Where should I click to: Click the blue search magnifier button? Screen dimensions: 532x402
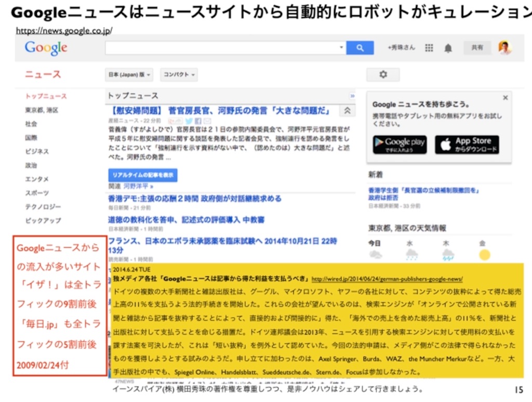(360, 48)
